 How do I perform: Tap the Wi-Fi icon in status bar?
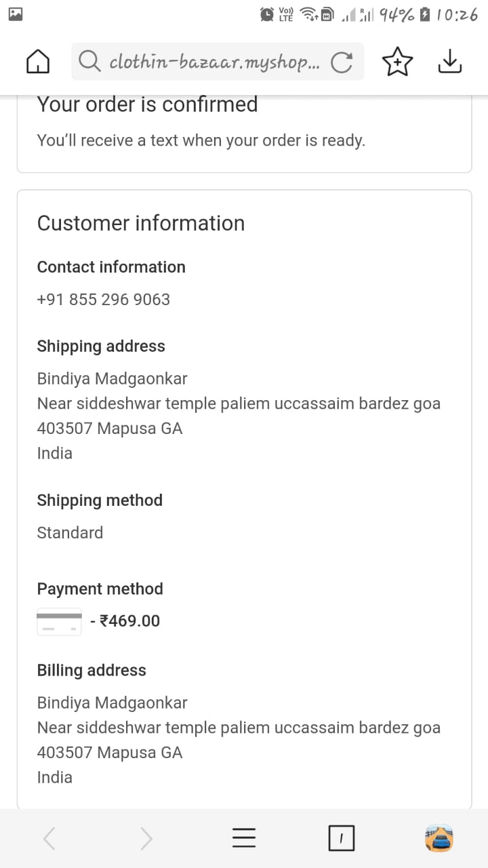(x=310, y=14)
